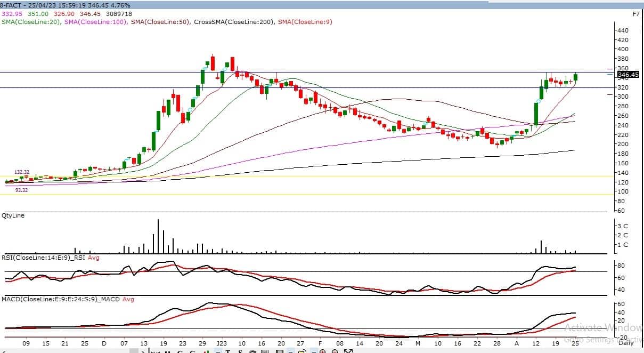This screenshot has width=644, height=353.
Task: Click the MACD indicator panel label
Action: [33, 299]
